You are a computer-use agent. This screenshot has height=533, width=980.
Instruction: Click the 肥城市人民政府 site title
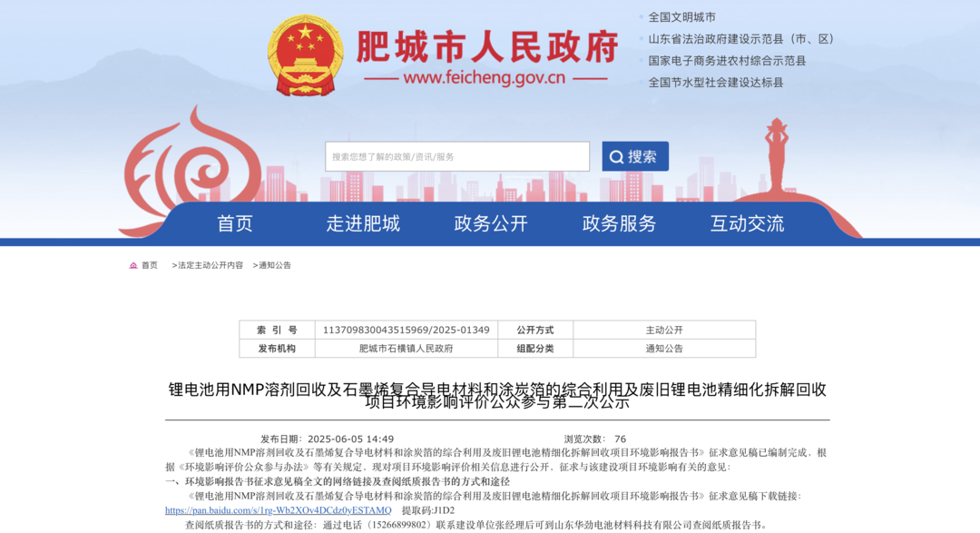click(487, 47)
